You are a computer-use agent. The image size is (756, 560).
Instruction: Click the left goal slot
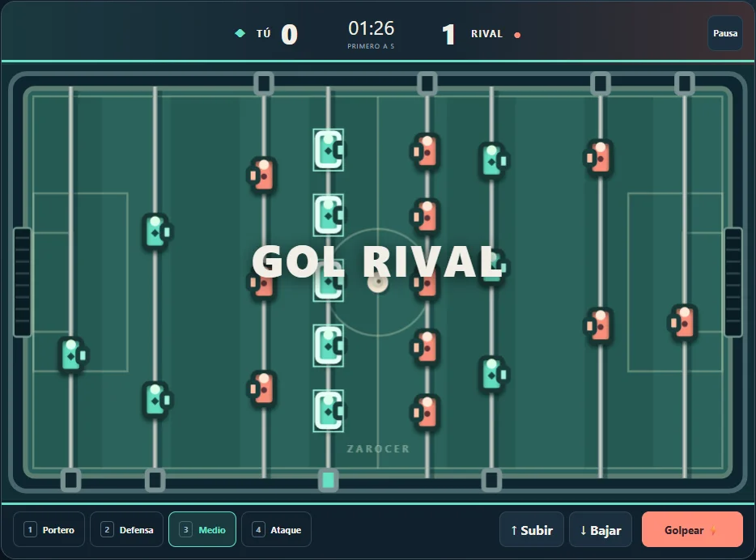22,282
